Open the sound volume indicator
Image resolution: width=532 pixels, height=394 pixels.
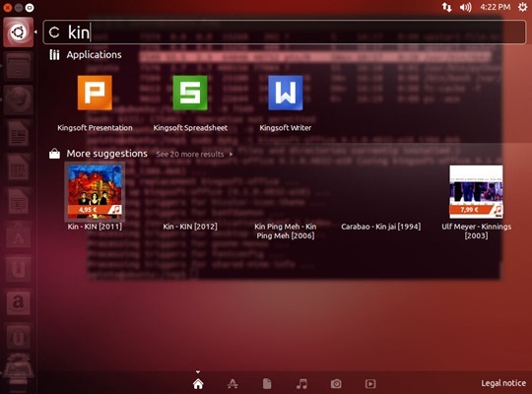[465, 7]
